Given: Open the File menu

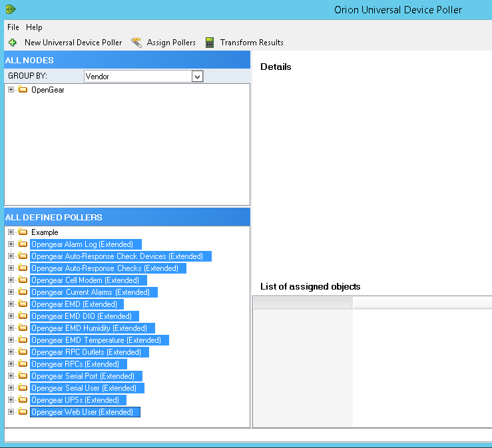Looking at the screenshot, I should (x=13, y=27).
